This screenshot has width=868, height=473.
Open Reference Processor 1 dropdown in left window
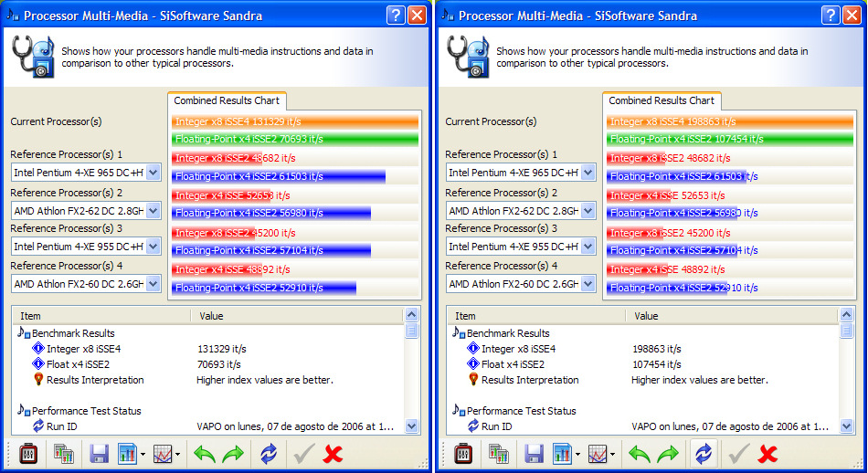point(153,173)
